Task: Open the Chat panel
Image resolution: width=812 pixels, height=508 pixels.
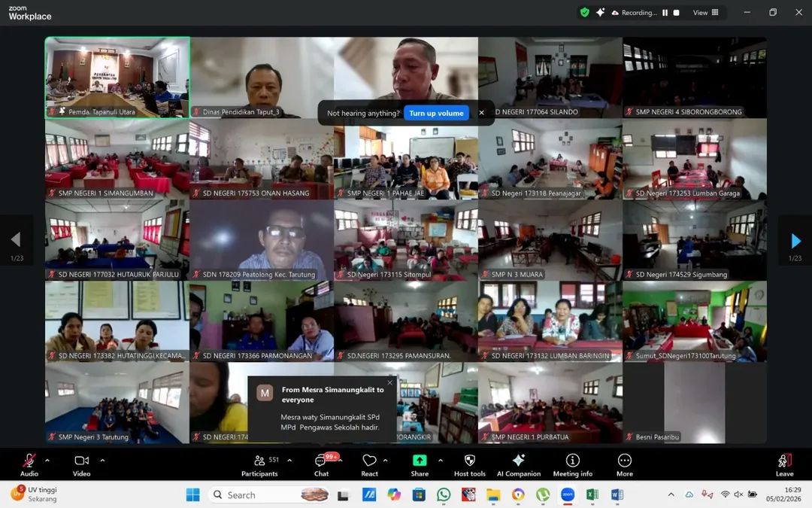Action: pos(322,461)
